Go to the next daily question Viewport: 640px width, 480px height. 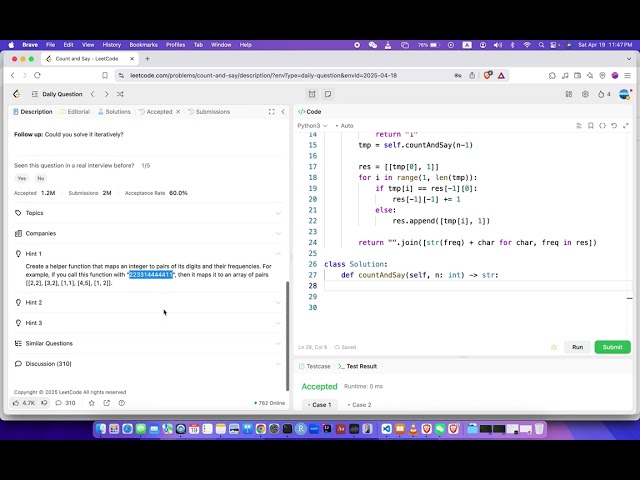[107, 94]
